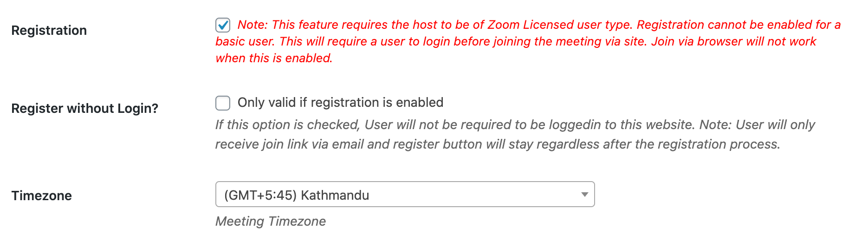This screenshot has height=248, width=868.
Task: Click the 'Note: User will only' text
Action: [x=757, y=124]
